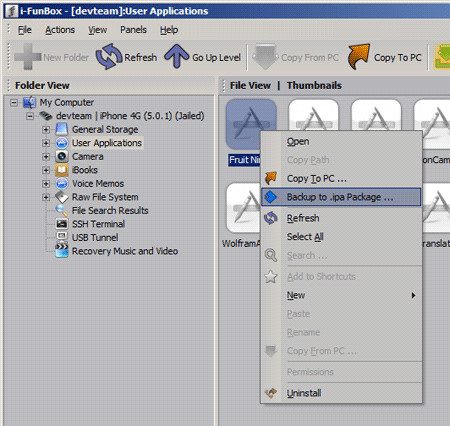Image resolution: width=450 pixels, height=426 pixels.
Task: Collapse the devteam iPhone 4G node
Action: 30,116
